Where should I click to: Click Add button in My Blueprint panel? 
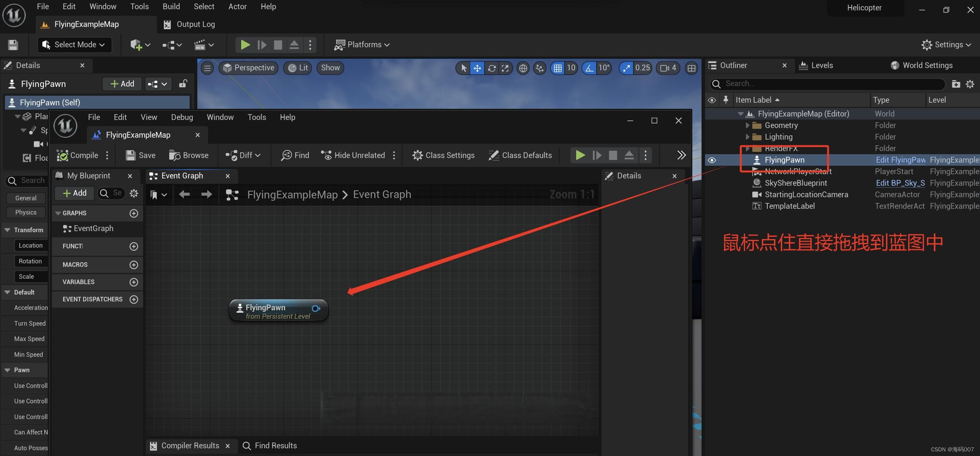[x=75, y=193]
